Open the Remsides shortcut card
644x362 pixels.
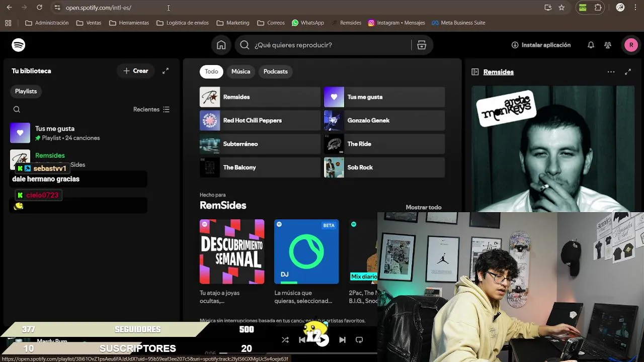[x=260, y=97]
